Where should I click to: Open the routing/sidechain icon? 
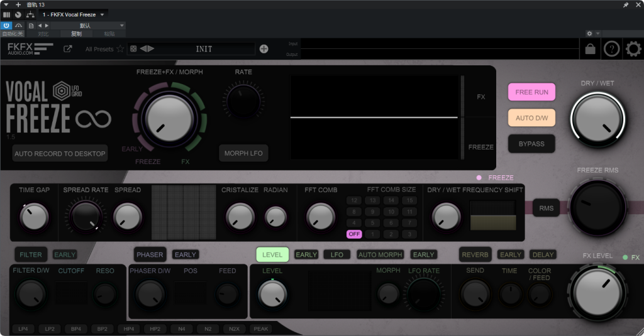30,14
